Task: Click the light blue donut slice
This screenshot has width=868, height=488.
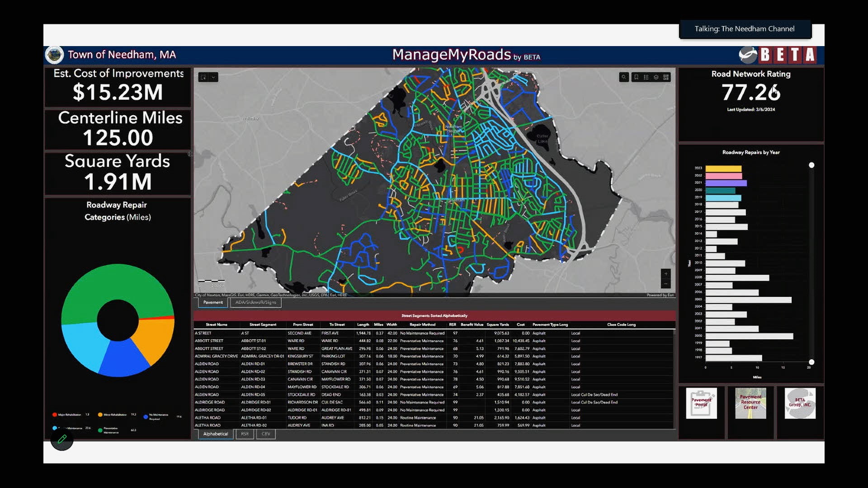Action: point(84,346)
